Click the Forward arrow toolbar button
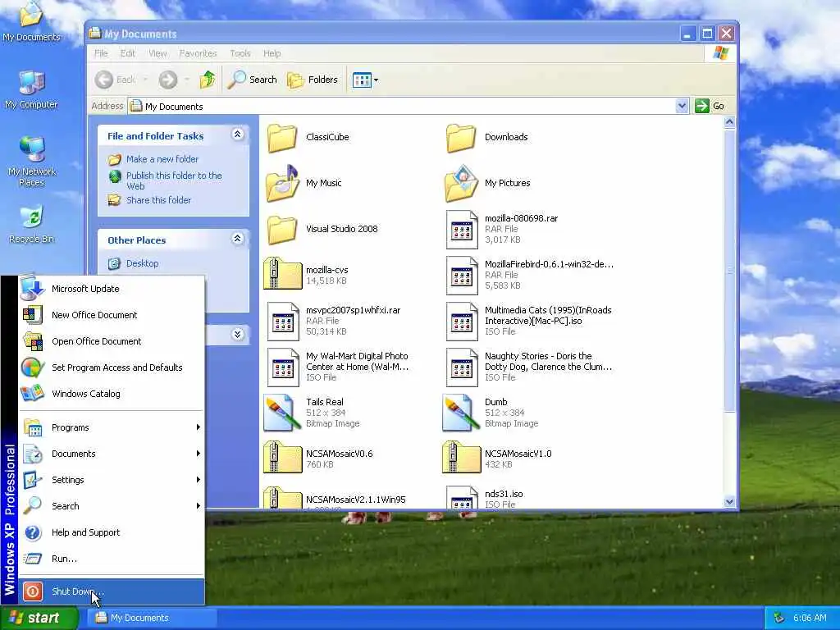Viewport: 840px width, 630px height. (x=167, y=80)
